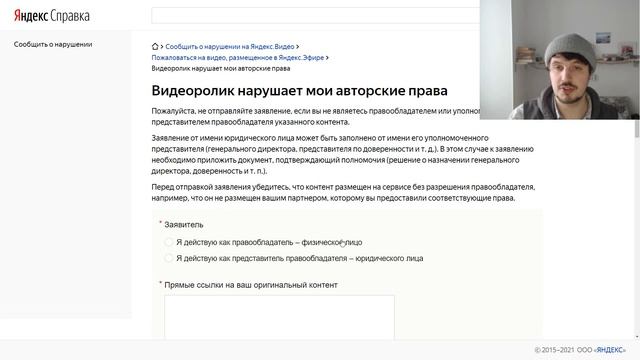Follow 'Пожаловаться на видео, размещенное в Яндекс.Эфире' breadcrumb

(238, 58)
